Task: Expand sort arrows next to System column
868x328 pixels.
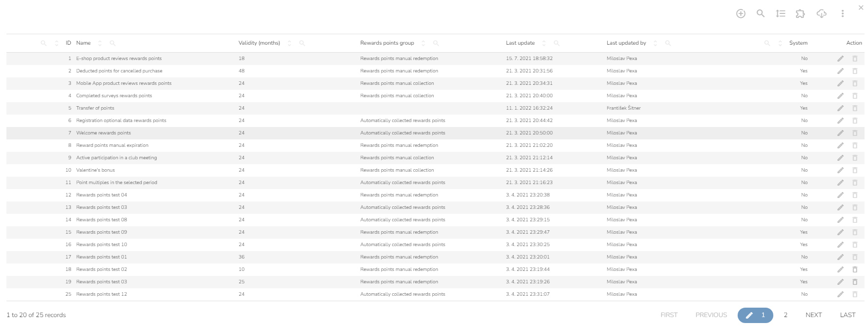Action: click(780, 43)
